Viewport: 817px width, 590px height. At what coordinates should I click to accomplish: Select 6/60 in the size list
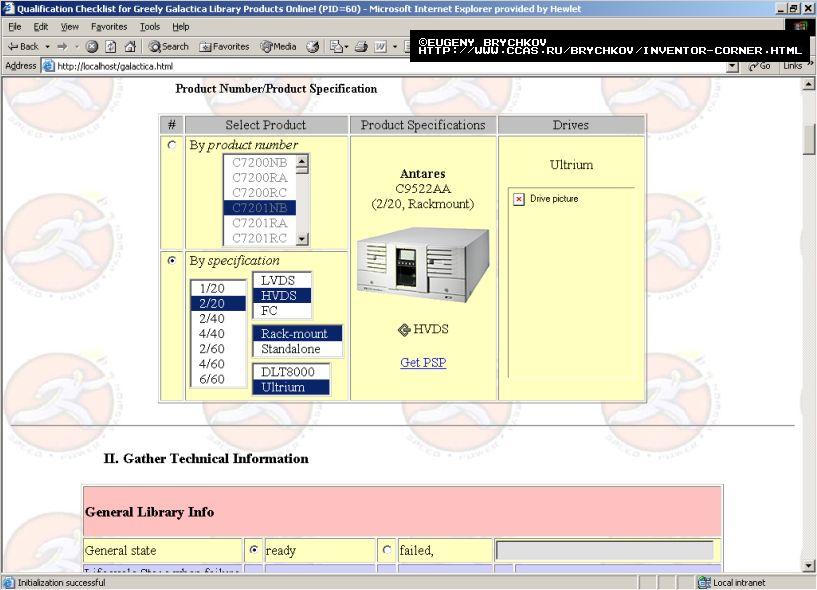point(218,379)
